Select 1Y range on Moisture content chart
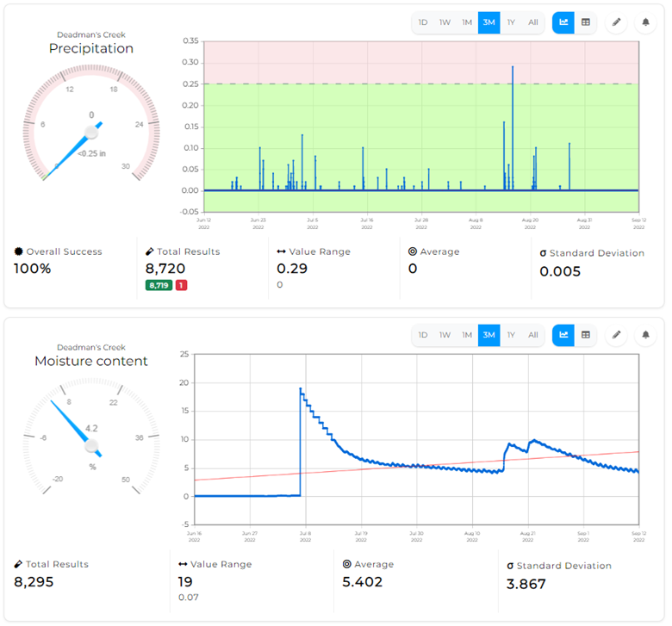The width and height of the screenshot is (672, 626). 511,335
